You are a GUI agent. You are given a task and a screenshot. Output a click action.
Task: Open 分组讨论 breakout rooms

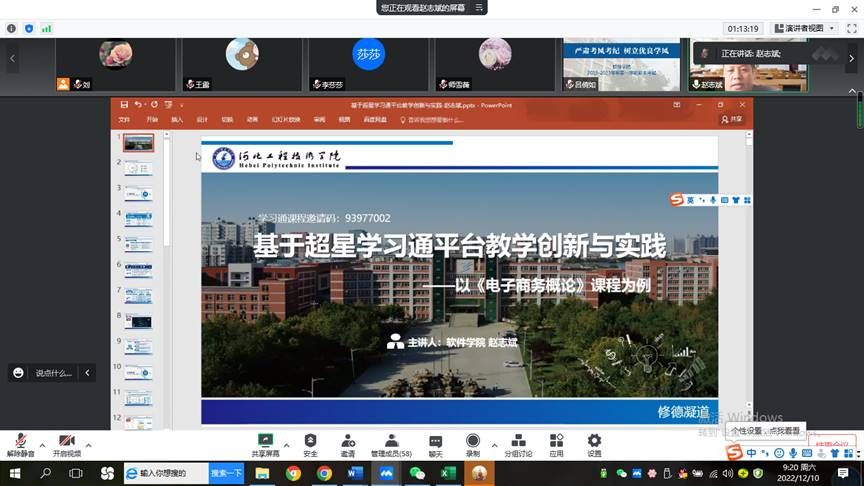[518, 444]
